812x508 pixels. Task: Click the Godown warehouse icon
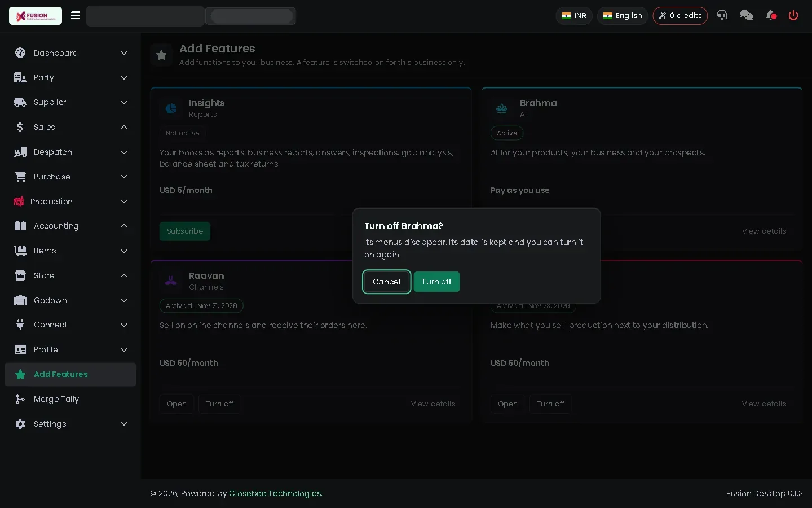pos(20,300)
